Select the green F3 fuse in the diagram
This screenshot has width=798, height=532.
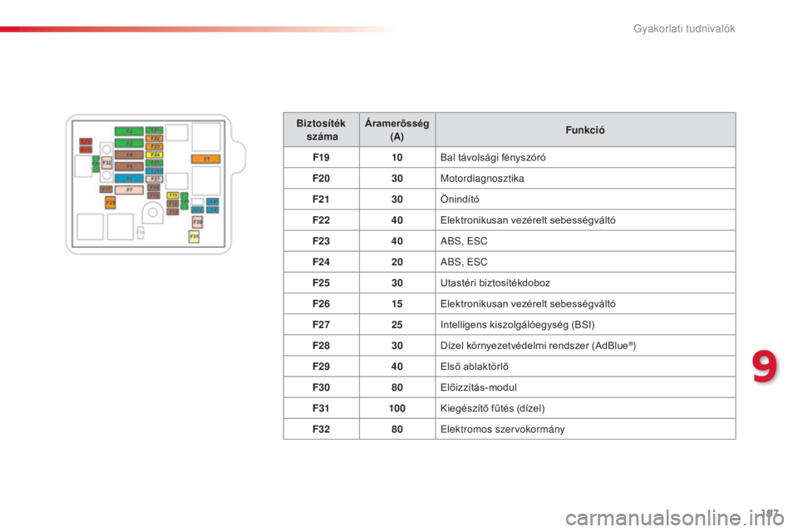pyautogui.click(x=130, y=143)
